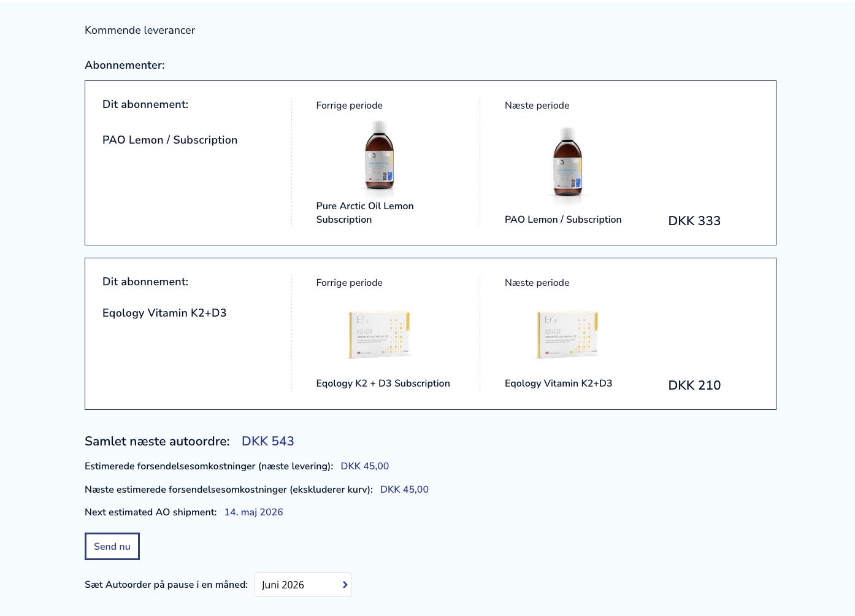This screenshot has height=616, width=855.
Task: Click shipping cost DKK 45,00 for næste levering
Action: pyautogui.click(x=365, y=466)
